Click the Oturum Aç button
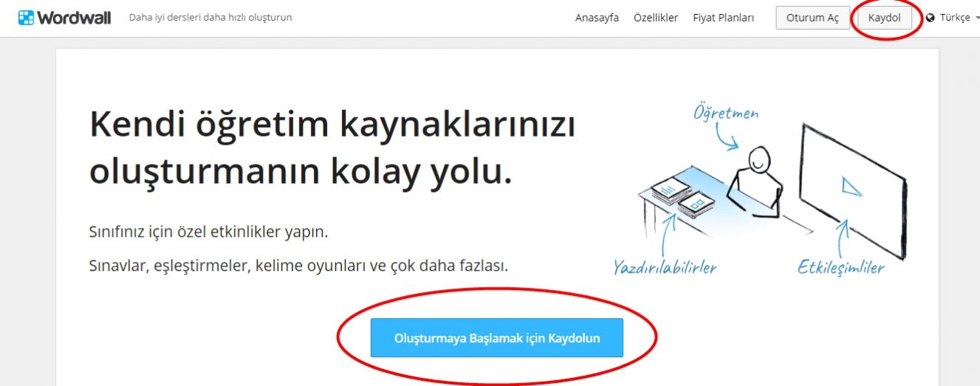The image size is (980, 386). point(812,18)
